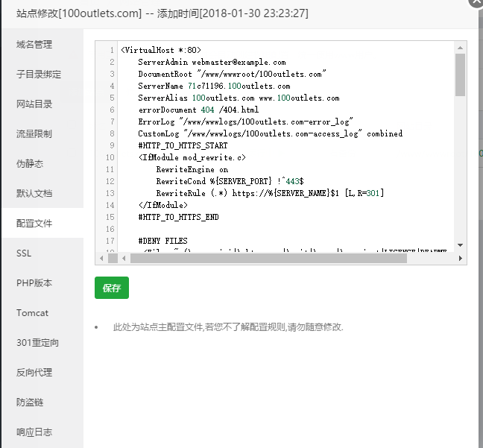
Task: Click the horizontal scrollbar thumb
Action: 268,258
